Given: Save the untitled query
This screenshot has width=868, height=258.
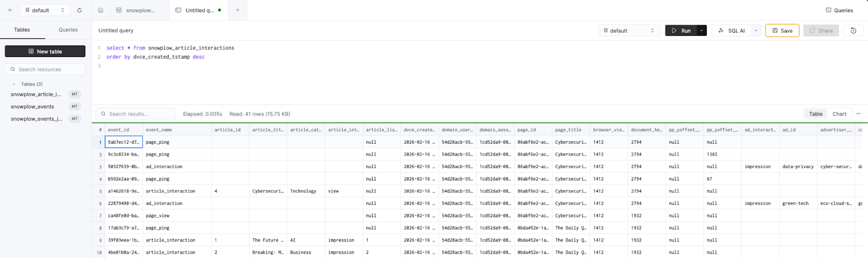Looking at the screenshot, I should pos(782,30).
